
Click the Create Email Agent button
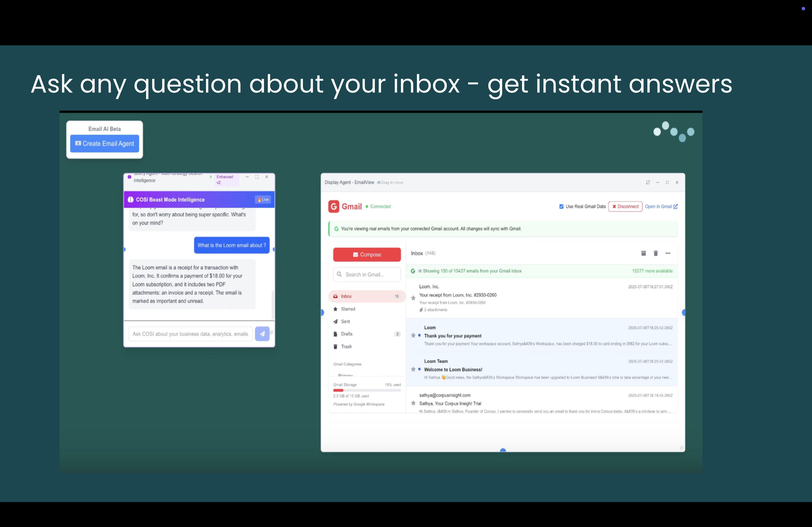[104, 144]
